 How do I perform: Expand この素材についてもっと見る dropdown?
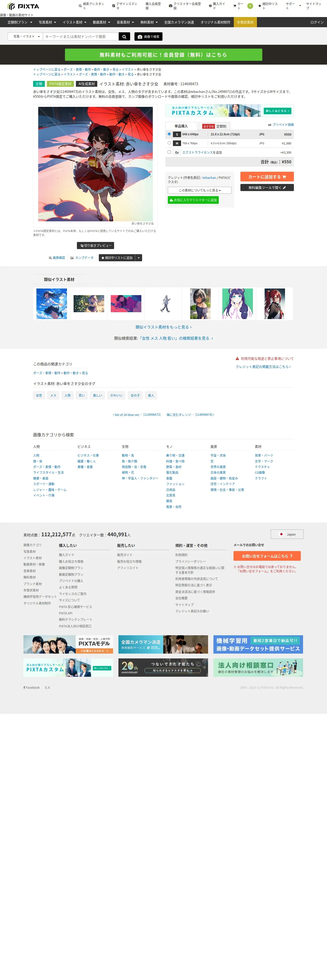[x=199, y=190]
